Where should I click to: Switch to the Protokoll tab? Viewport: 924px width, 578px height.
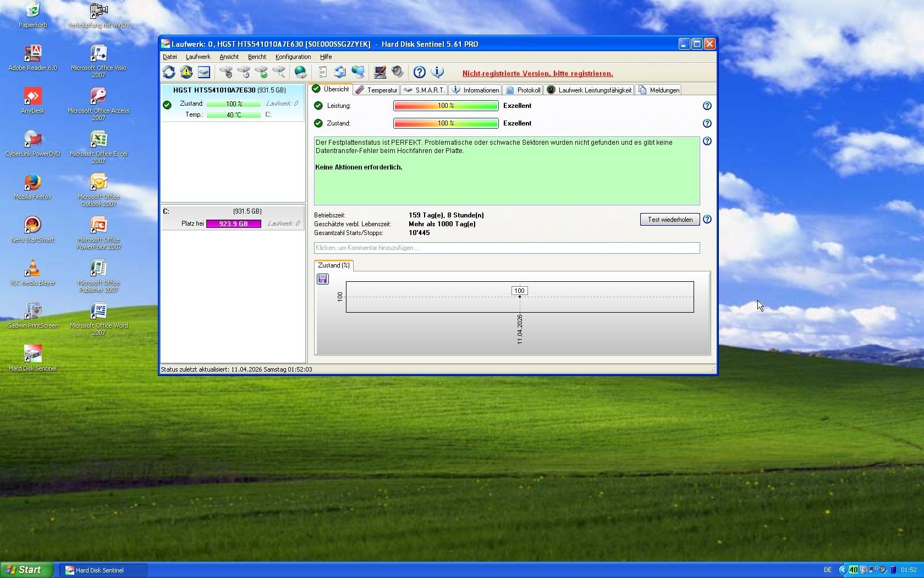[523, 90]
